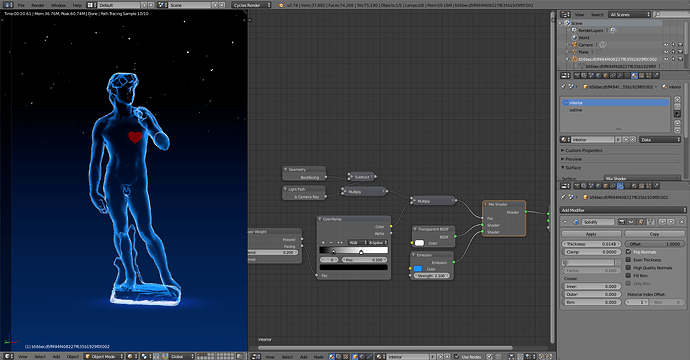Open the node editor Node menu
The image size is (690, 360).
319,356
